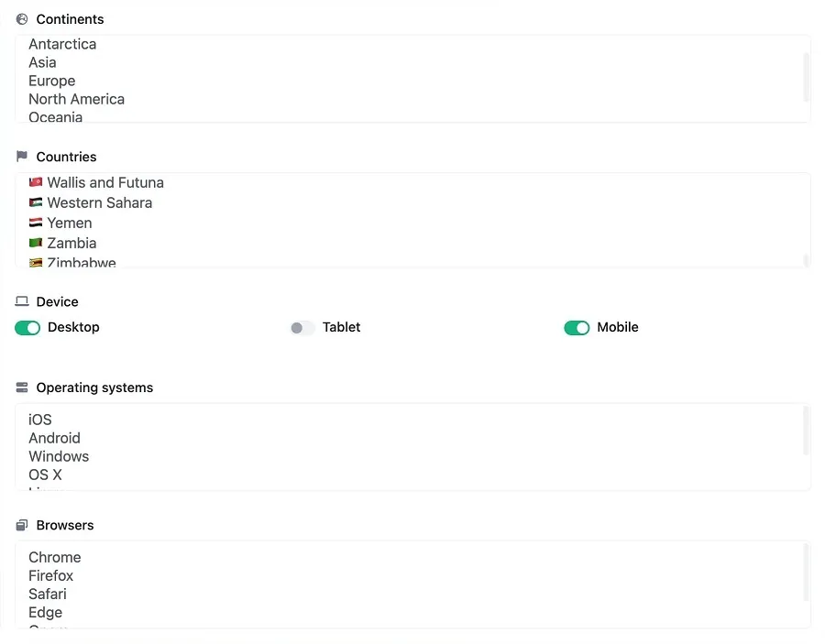Select Firefox in Browsers list
Viewport: 825px width, 644px height.
(50, 575)
